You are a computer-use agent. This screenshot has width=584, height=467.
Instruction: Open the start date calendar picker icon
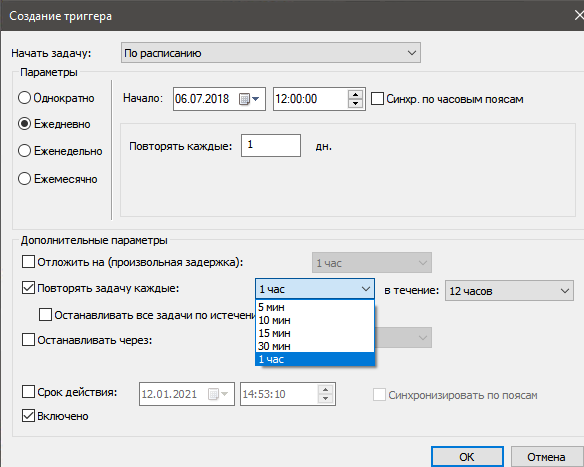(x=249, y=99)
